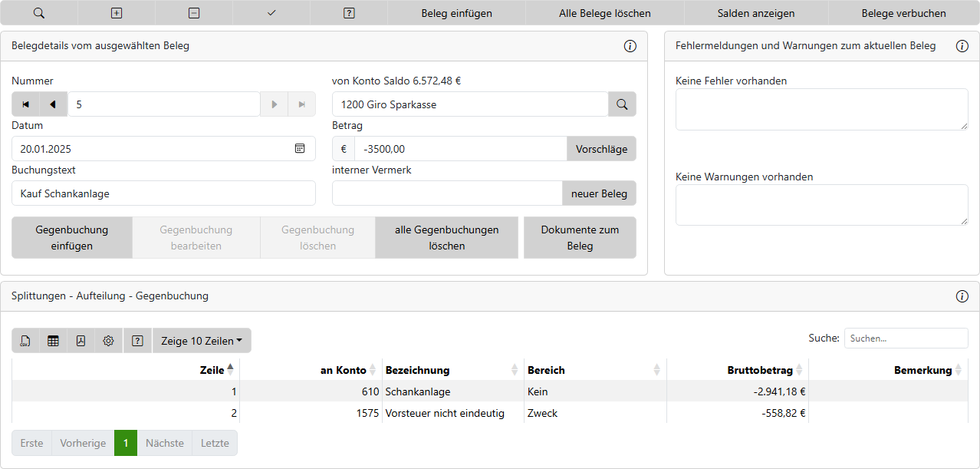Expand the 'Zeige 10 Zeilen' dropdown
Screen dimensions: 980x469
[x=202, y=341]
